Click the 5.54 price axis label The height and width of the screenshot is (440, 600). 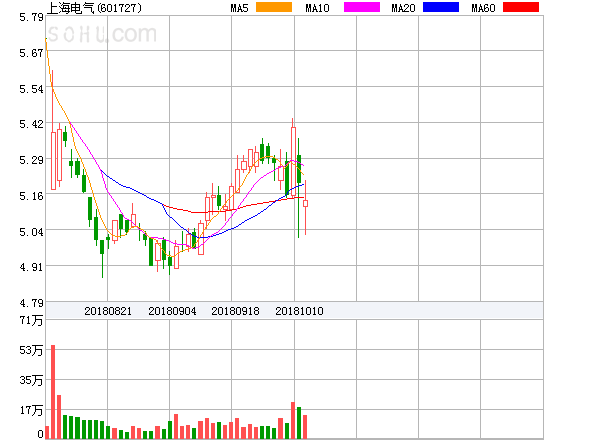pos(31,89)
